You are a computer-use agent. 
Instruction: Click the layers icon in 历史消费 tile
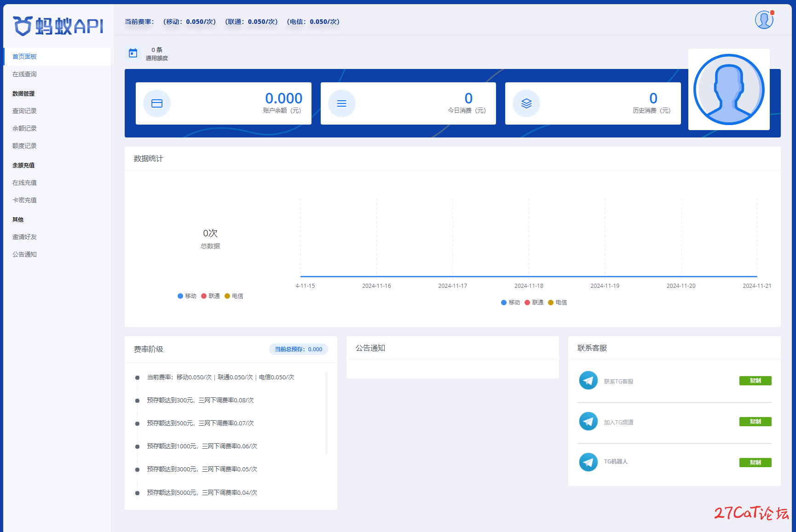[x=526, y=103]
